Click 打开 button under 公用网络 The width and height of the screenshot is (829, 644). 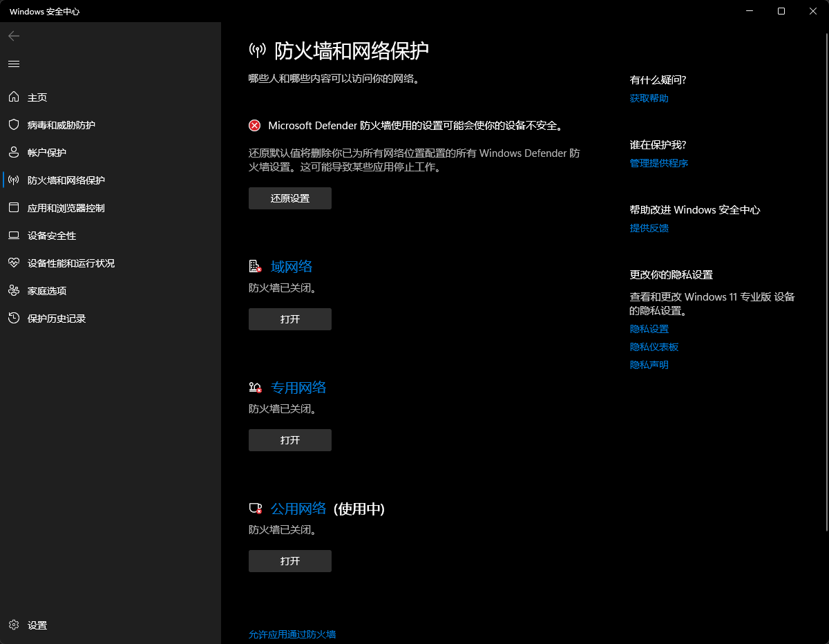click(290, 561)
